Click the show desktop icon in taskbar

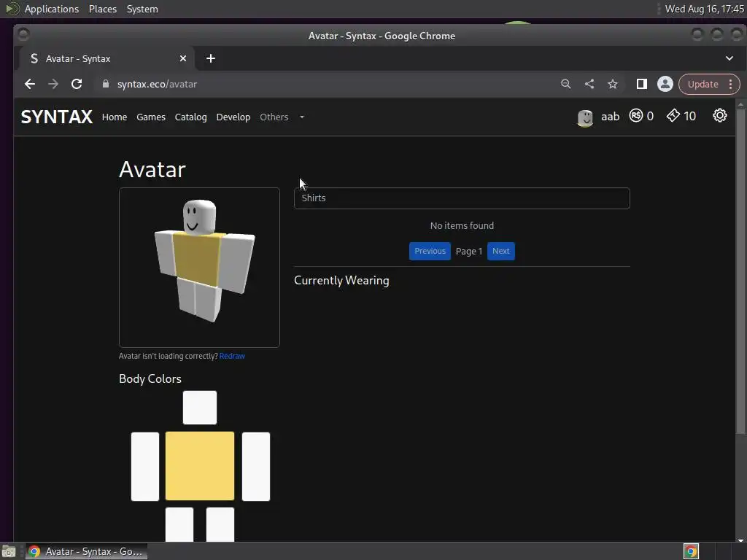(x=9, y=552)
